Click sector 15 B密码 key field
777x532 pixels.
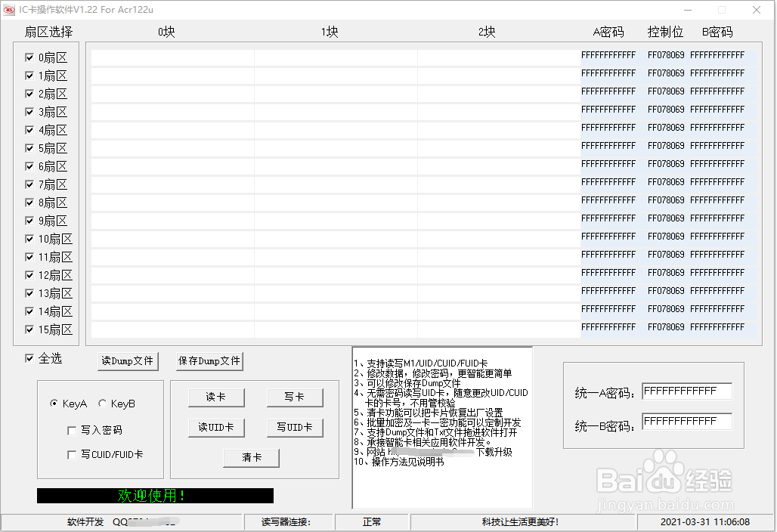(x=717, y=327)
